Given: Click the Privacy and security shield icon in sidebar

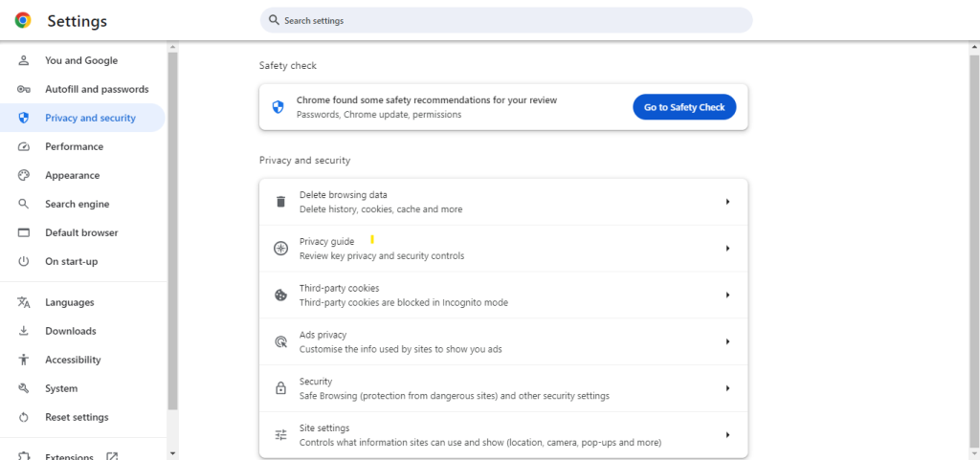Looking at the screenshot, I should 24,118.
